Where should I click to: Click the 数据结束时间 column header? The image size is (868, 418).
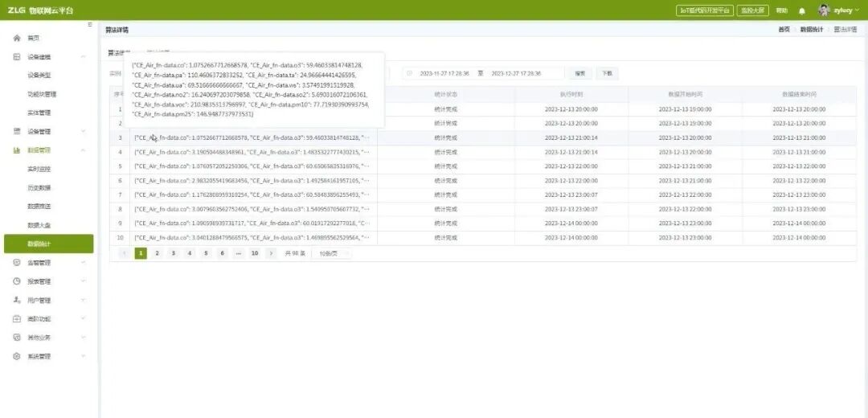point(800,94)
